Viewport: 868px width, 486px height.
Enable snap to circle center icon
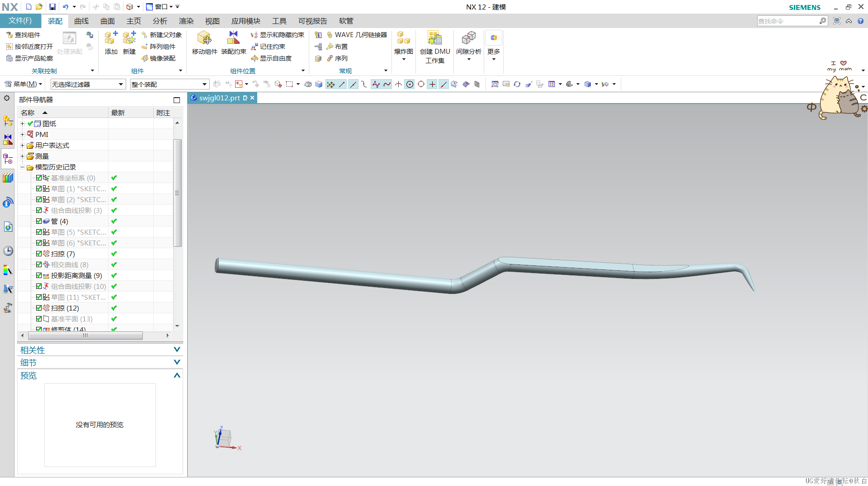click(x=410, y=84)
